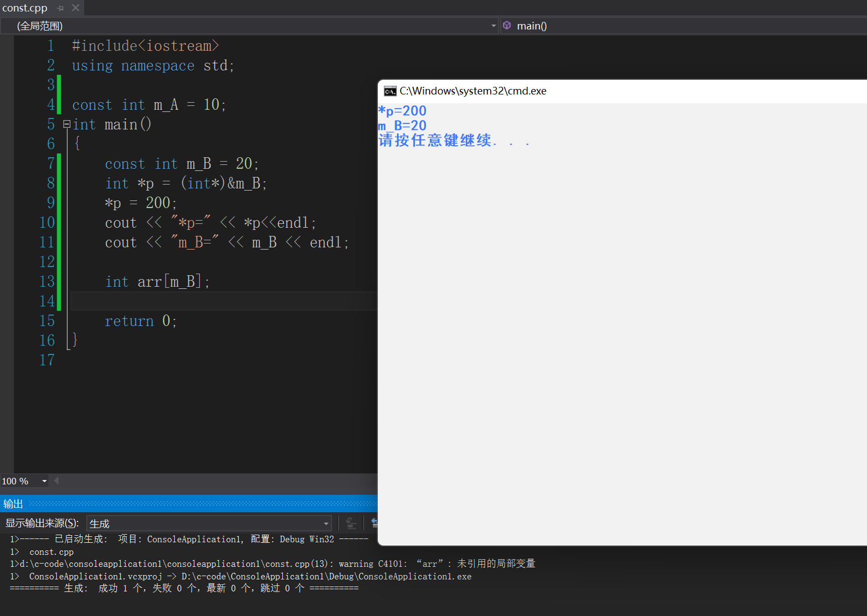The image size is (867, 616).
Task: Collapse the main() function outline box
Action: [x=67, y=124]
